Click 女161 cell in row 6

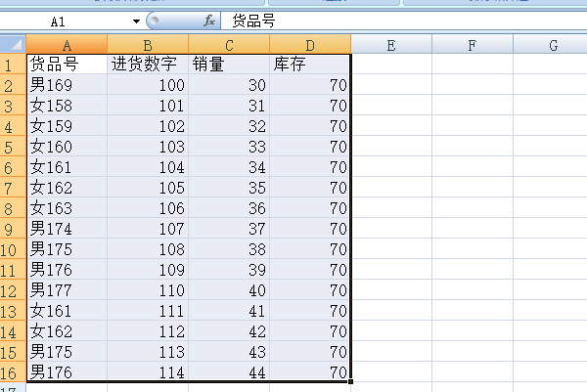click(x=67, y=167)
